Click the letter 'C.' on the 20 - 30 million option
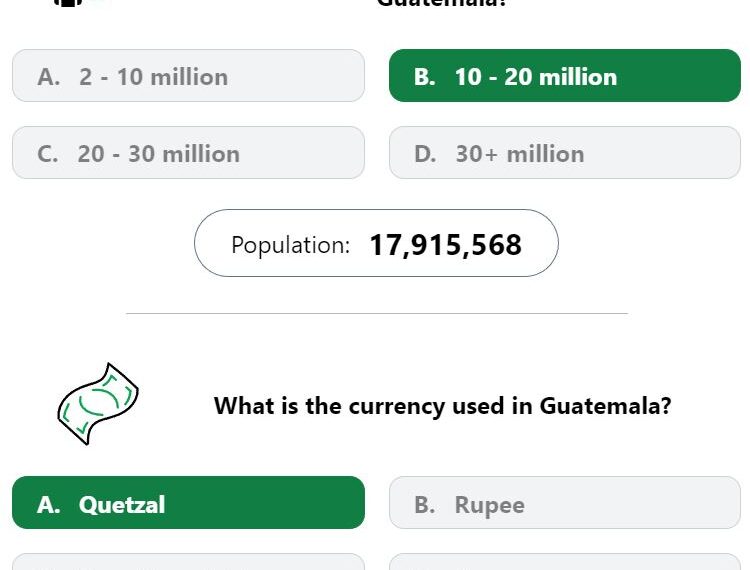 click(48, 154)
